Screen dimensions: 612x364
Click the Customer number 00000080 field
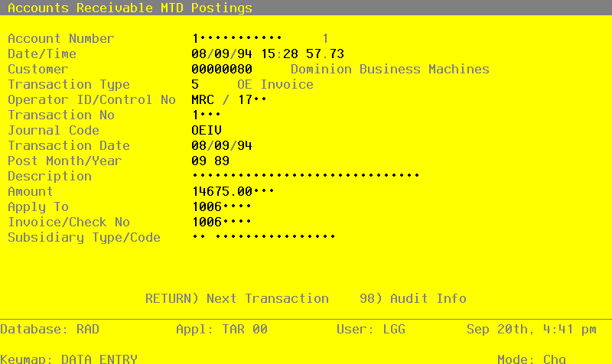[222, 69]
